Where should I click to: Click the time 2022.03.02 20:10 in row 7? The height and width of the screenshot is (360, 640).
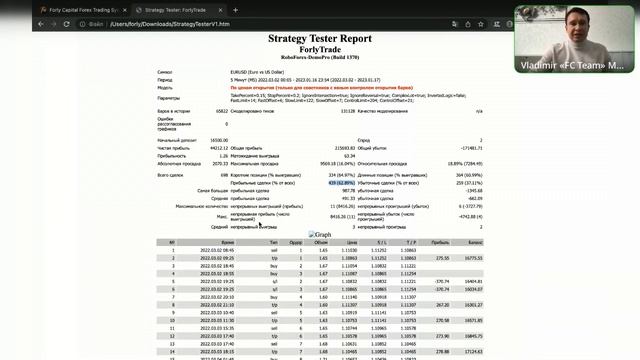[x=217, y=297]
